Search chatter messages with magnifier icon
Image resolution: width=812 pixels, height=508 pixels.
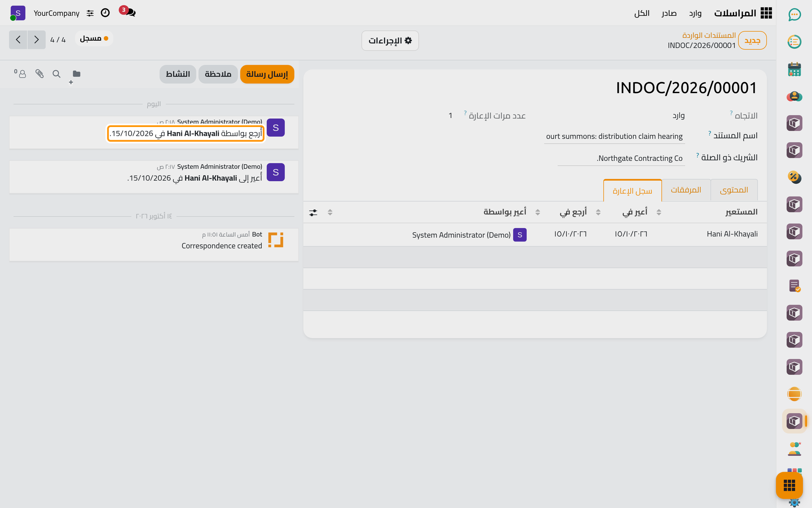click(56, 74)
